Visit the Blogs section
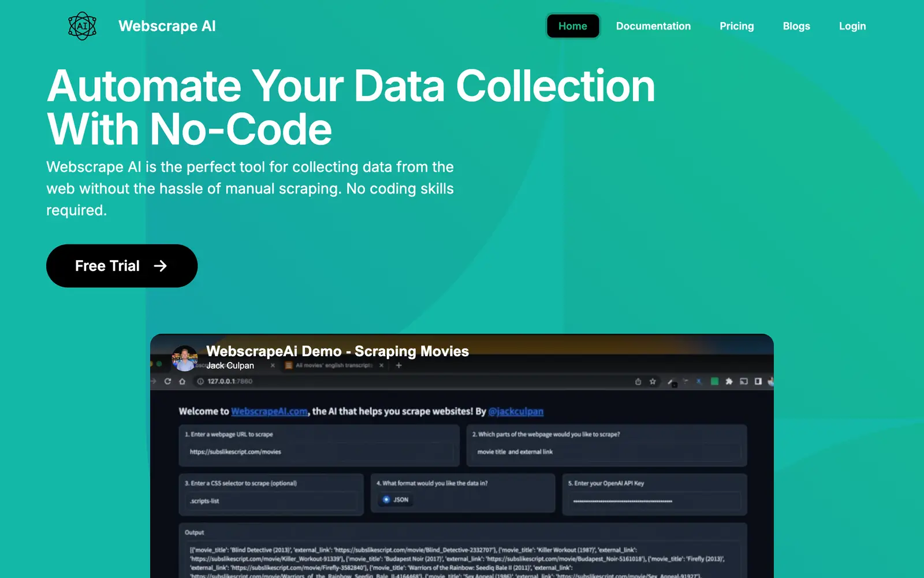 point(796,26)
